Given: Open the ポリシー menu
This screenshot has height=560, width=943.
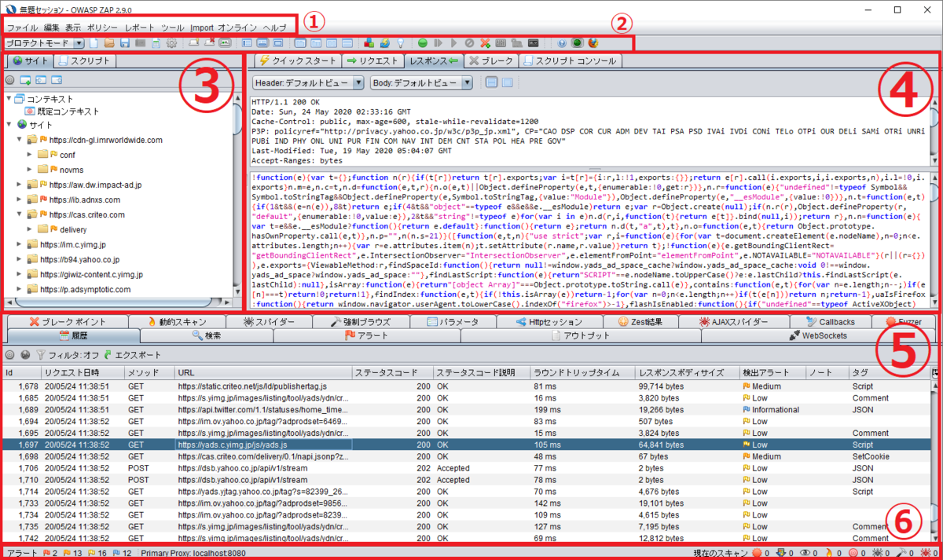Looking at the screenshot, I should 102,27.
